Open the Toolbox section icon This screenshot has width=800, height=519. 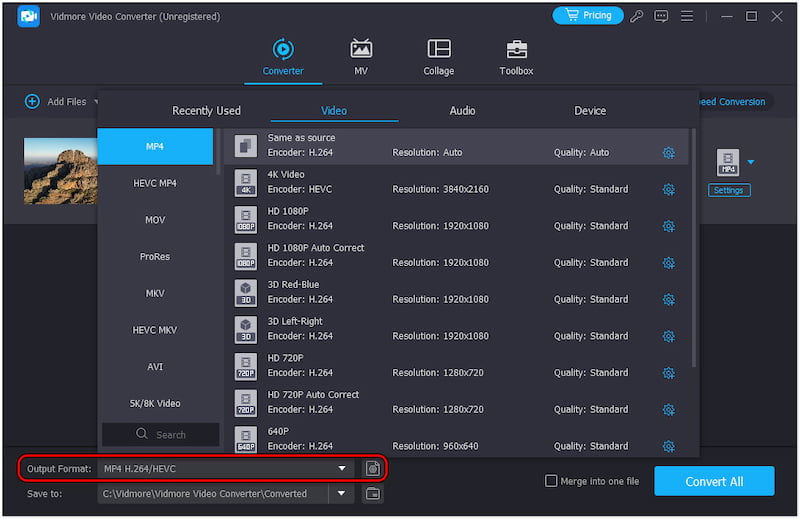coord(516,50)
